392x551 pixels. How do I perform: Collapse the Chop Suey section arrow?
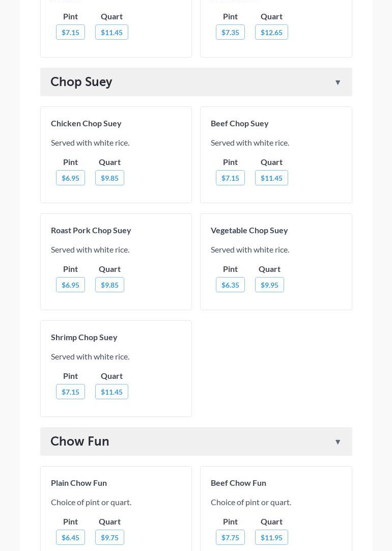tap(338, 82)
